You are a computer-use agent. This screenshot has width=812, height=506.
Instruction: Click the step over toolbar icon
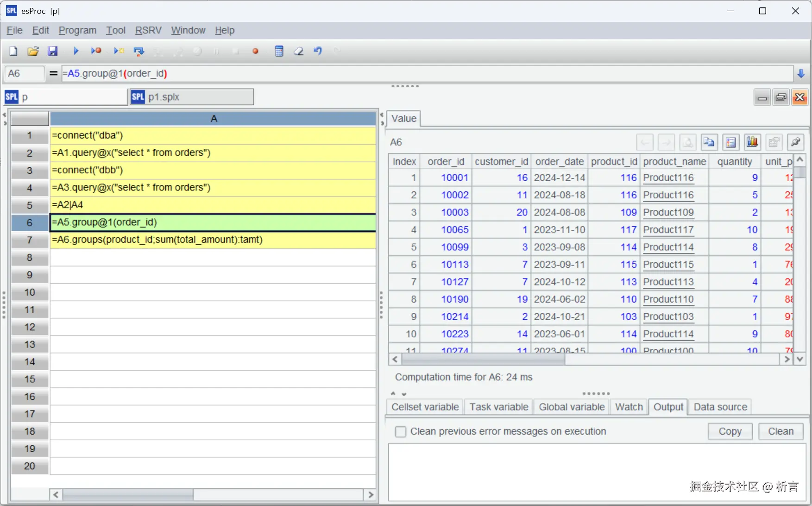coord(138,51)
